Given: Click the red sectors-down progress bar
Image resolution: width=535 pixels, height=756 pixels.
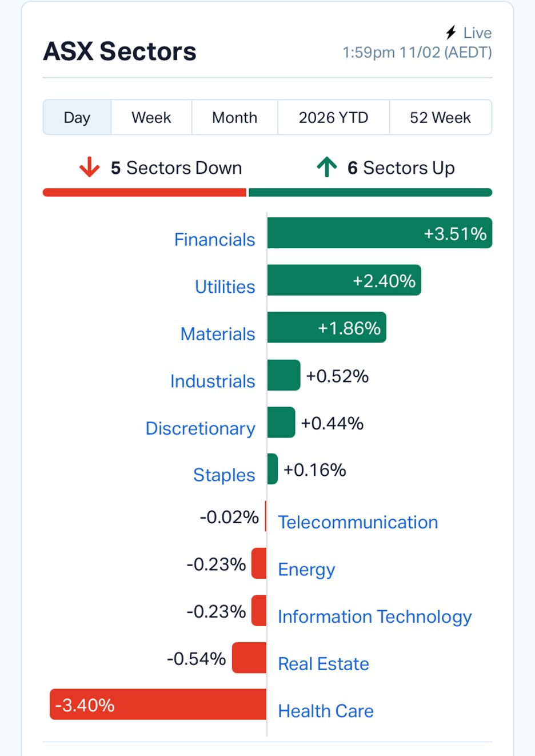Looking at the screenshot, I should click(144, 193).
